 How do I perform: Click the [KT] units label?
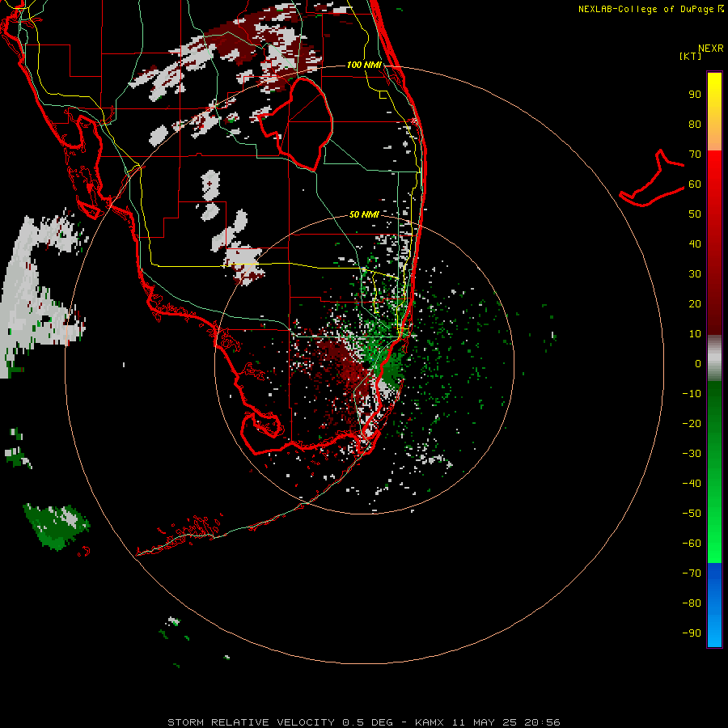click(x=691, y=56)
